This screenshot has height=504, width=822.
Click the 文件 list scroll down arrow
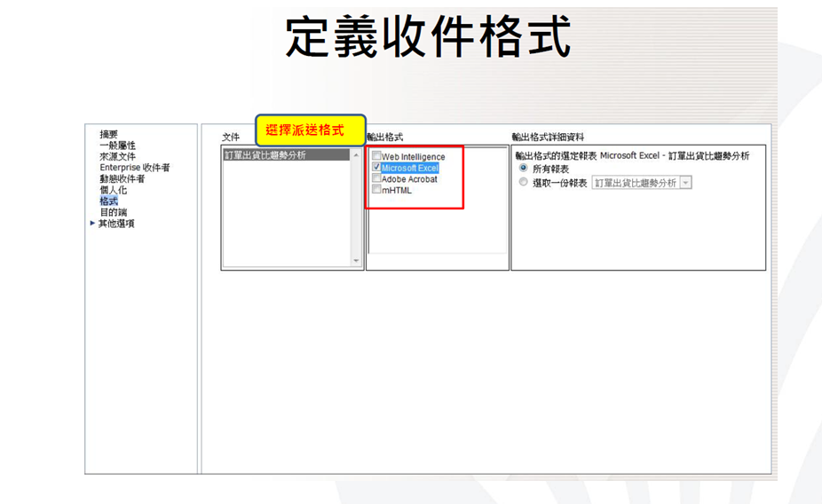point(357,261)
